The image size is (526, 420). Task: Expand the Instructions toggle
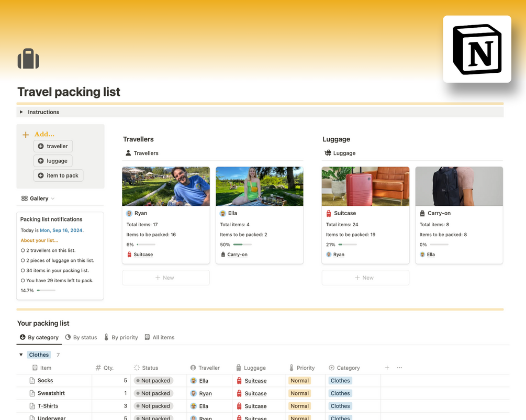point(21,112)
